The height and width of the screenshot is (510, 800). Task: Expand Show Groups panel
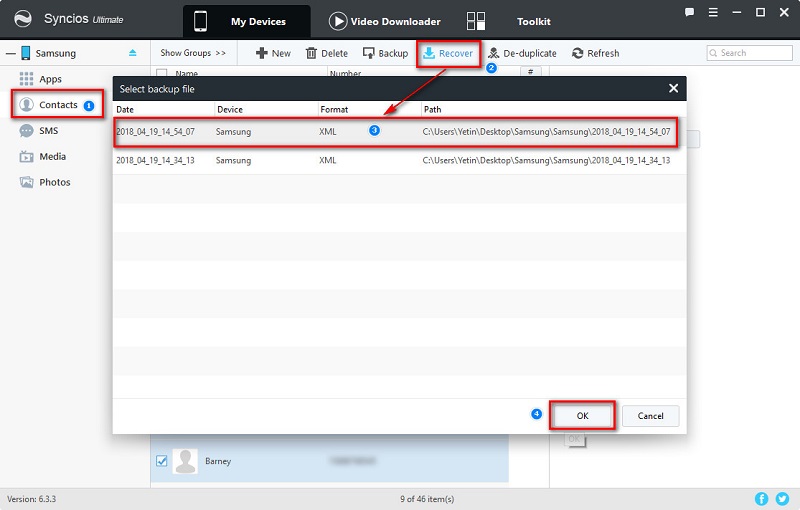tap(193, 53)
